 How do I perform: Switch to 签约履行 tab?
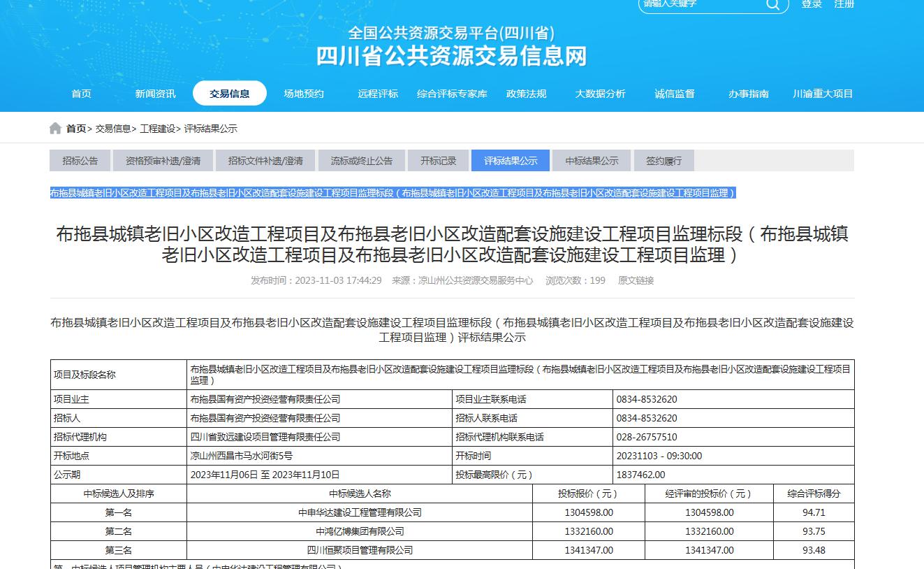point(663,161)
